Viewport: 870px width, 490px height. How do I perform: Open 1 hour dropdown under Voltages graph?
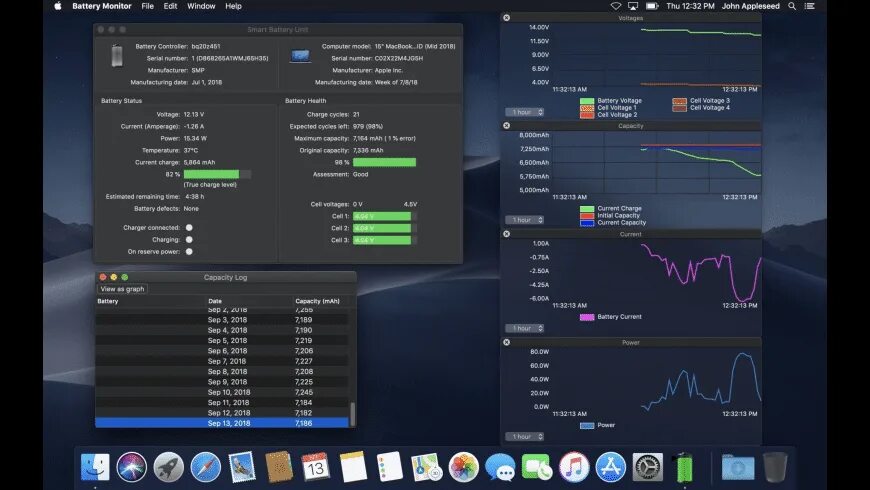coord(524,112)
